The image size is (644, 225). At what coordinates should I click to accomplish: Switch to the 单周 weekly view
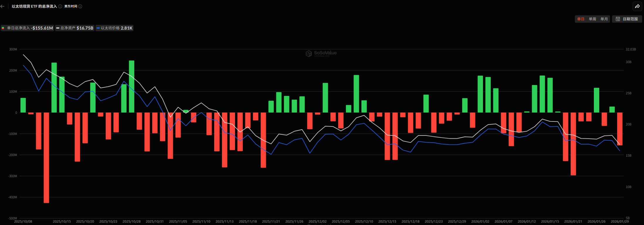[592, 19]
